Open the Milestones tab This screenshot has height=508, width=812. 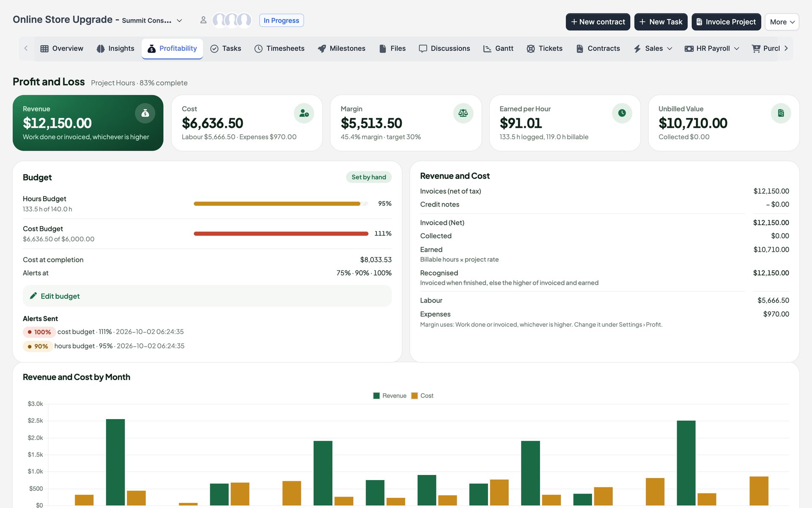coord(342,49)
